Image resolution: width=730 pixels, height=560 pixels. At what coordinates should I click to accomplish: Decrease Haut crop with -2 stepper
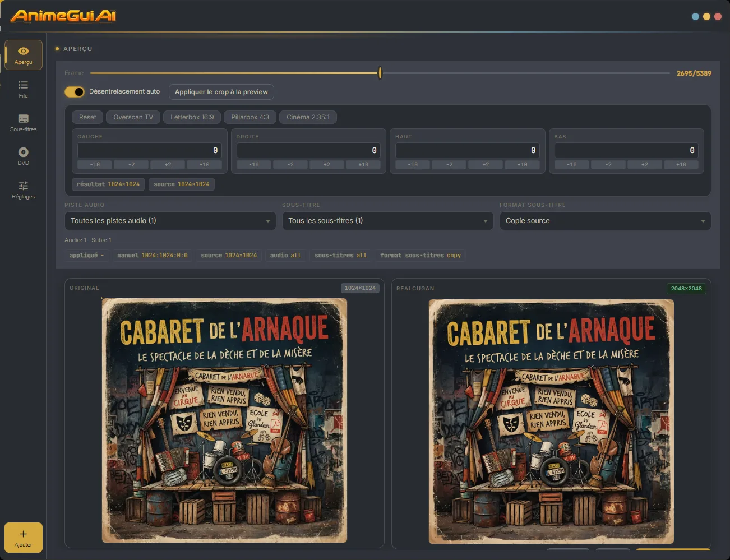coord(450,165)
